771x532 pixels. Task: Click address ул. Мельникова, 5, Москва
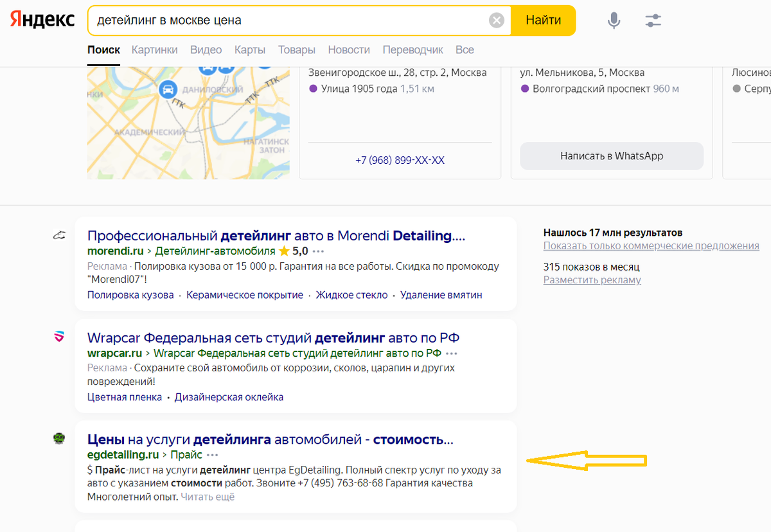click(x=582, y=73)
